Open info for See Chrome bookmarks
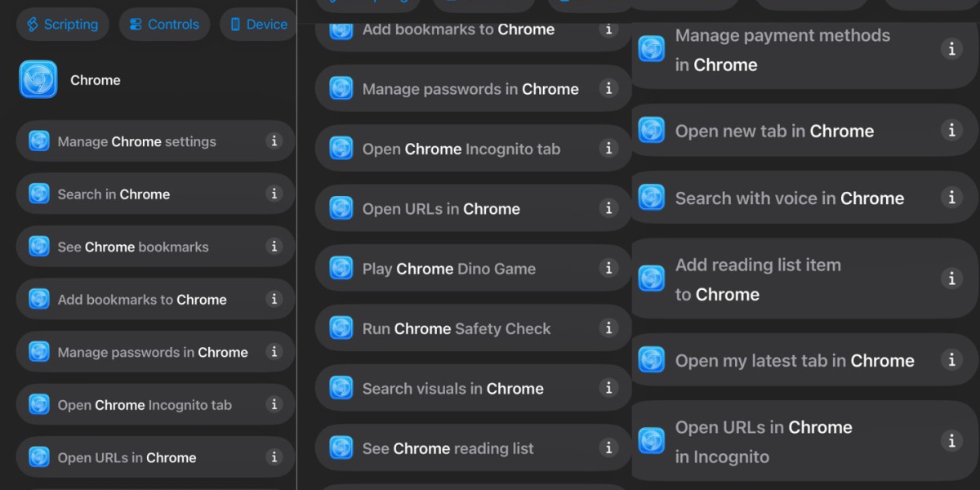The height and width of the screenshot is (490, 980). 274,247
